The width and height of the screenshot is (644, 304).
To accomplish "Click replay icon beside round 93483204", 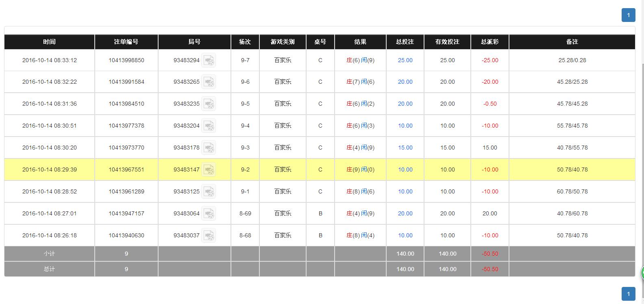I will 209,126.
